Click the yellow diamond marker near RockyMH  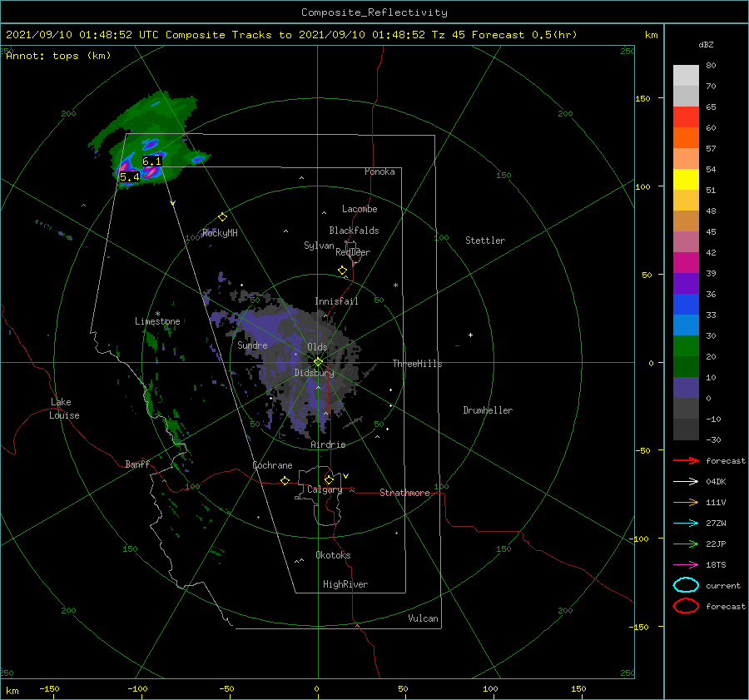[x=222, y=217]
